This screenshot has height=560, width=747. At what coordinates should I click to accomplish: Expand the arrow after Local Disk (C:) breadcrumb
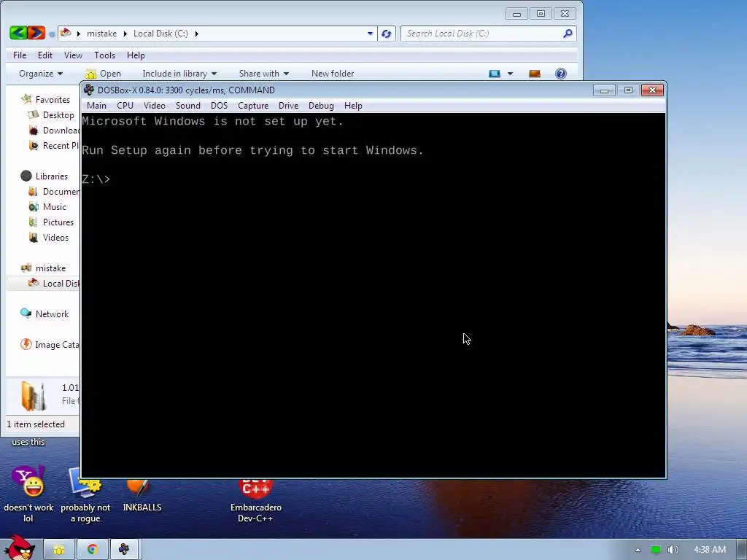[x=196, y=34]
